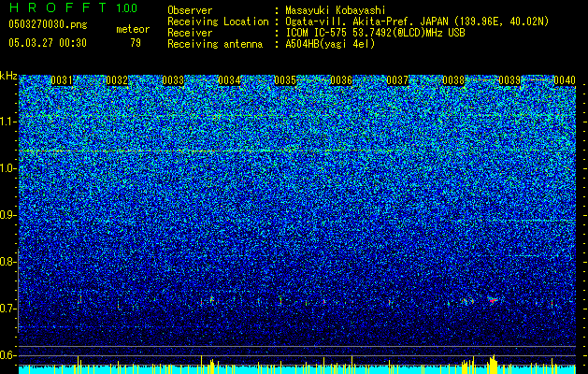Click the meteor count value 79
Viewport: 588px width, 374px height.
click(x=136, y=43)
